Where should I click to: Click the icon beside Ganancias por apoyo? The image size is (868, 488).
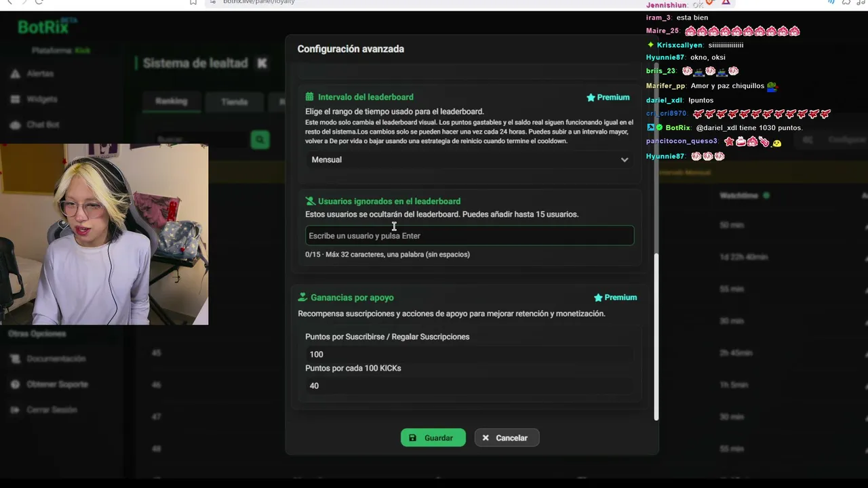click(x=302, y=298)
